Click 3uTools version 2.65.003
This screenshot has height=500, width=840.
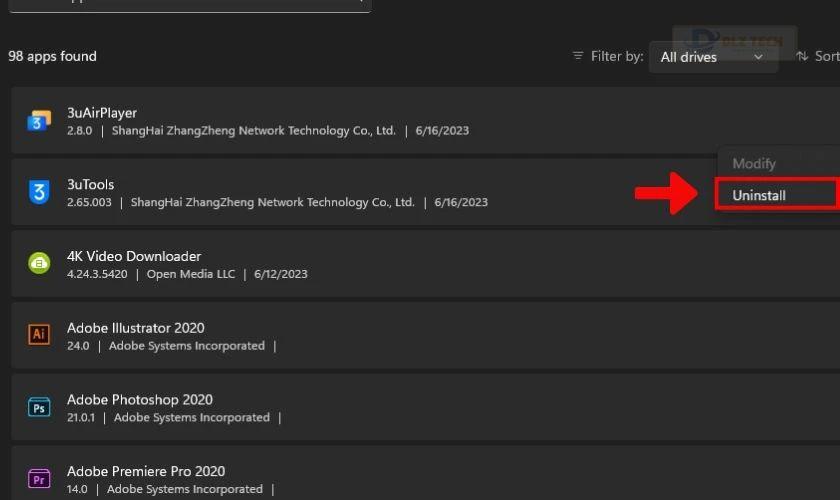(x=89, y=203)
